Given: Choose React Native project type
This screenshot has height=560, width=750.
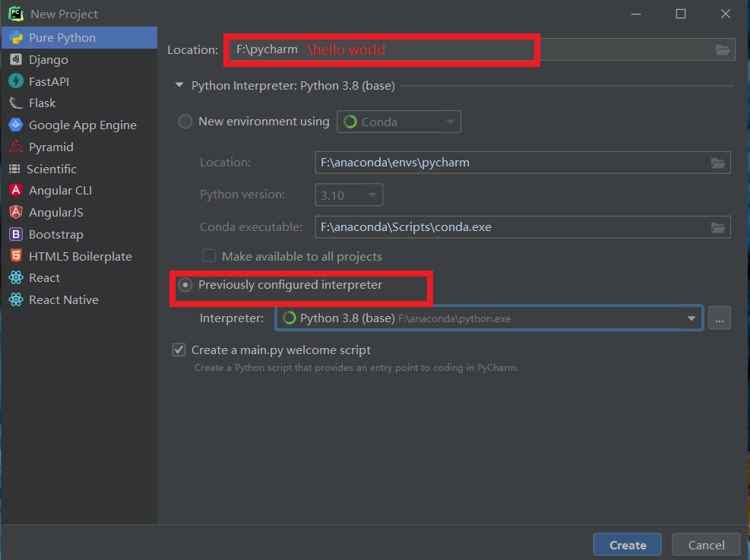Looking at the screenshot, I should (x=79, y=300).
